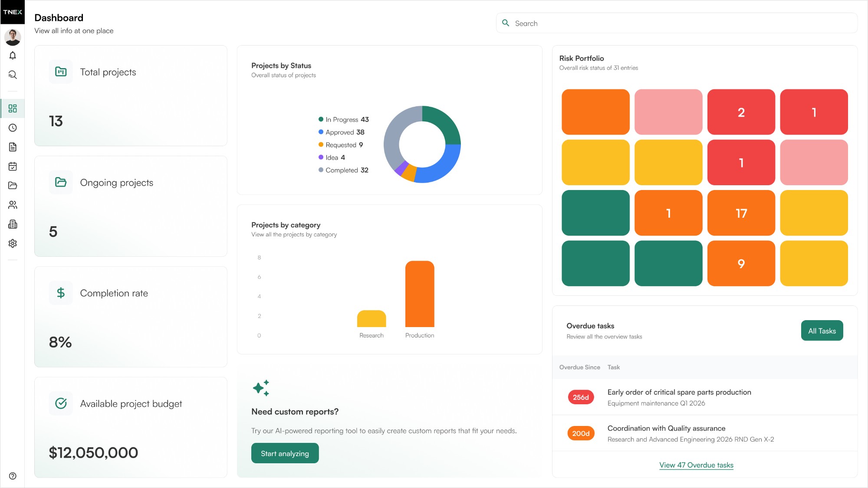Focus the Search input field

pyautogui.click(x=677, y=23)
